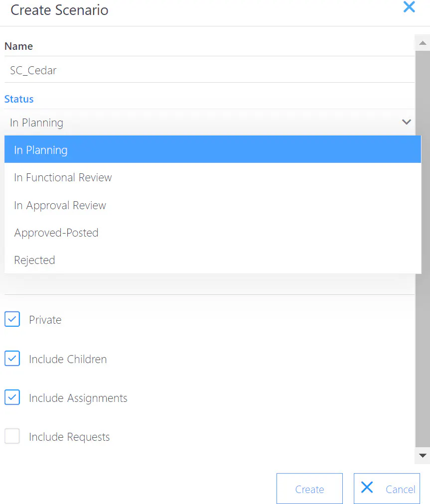The image size is (430, 504).
Task: Choose In Functional Review status
Action: [213, 177]
